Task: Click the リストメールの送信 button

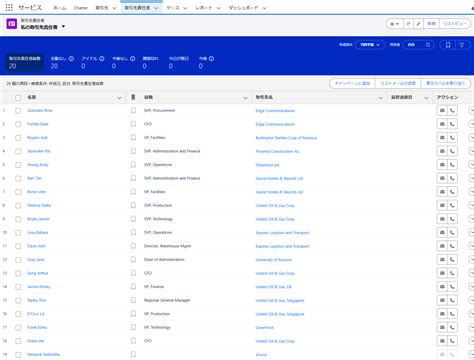Action: 398,83
